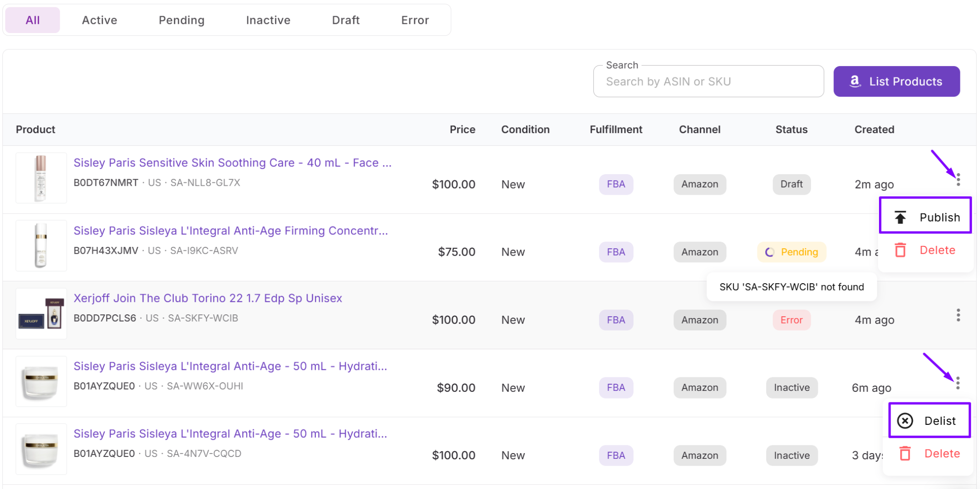Screen dimensions: 980x489
Task: Click the red Error status badge
Action: 791,320
